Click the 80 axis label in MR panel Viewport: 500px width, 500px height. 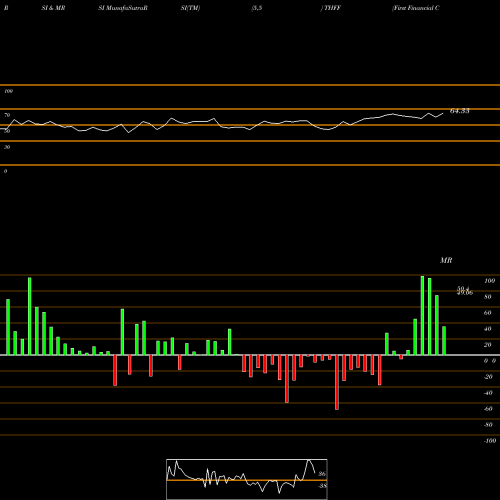point(488,297)
